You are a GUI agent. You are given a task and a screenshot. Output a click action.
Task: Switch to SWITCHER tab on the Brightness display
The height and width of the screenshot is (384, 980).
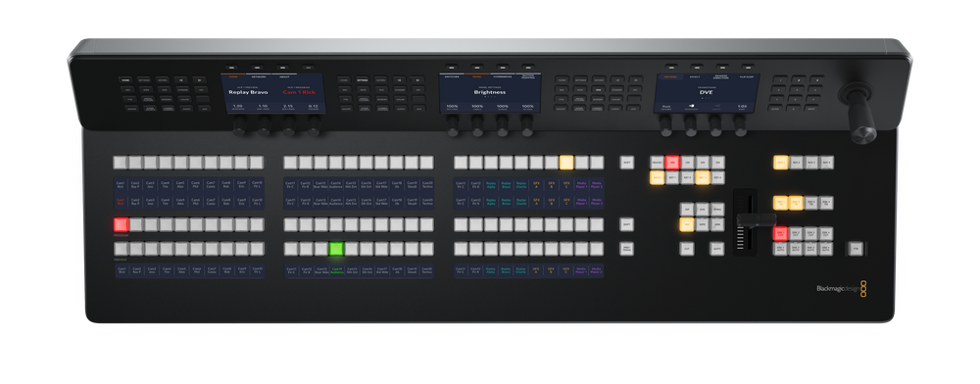pos(451,76)
